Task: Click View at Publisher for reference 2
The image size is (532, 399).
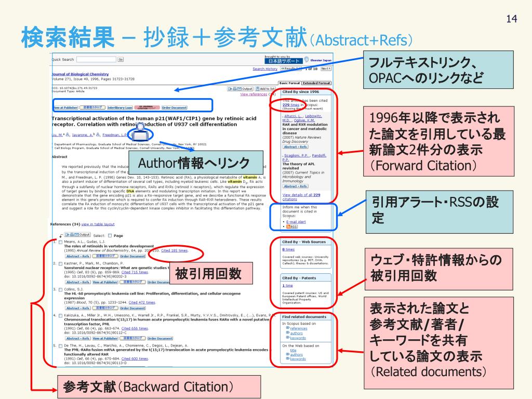Action: coord(105,282)
